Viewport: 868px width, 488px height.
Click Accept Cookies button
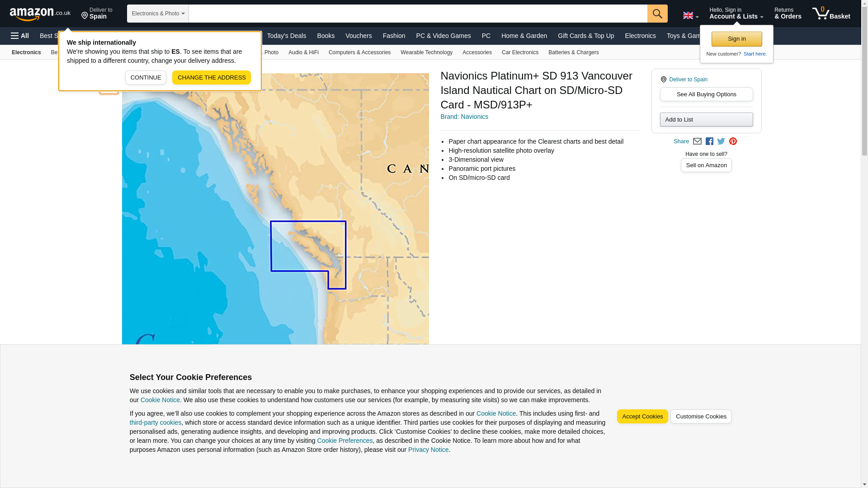point(642,417)
